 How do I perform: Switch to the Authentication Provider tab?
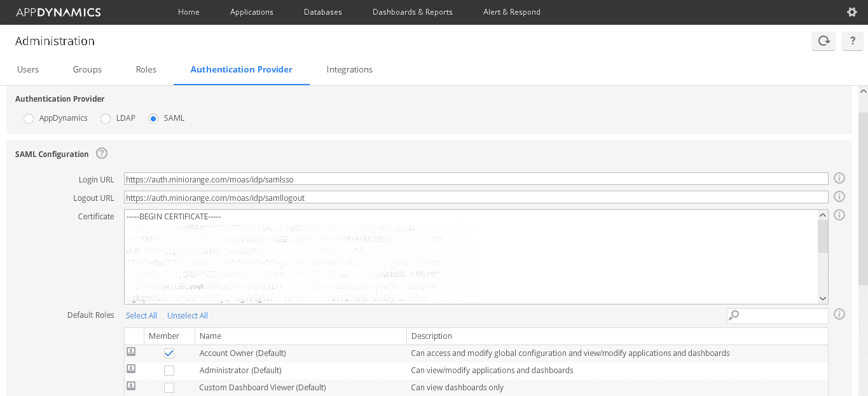pyautogui.click(x=242, y=69)
